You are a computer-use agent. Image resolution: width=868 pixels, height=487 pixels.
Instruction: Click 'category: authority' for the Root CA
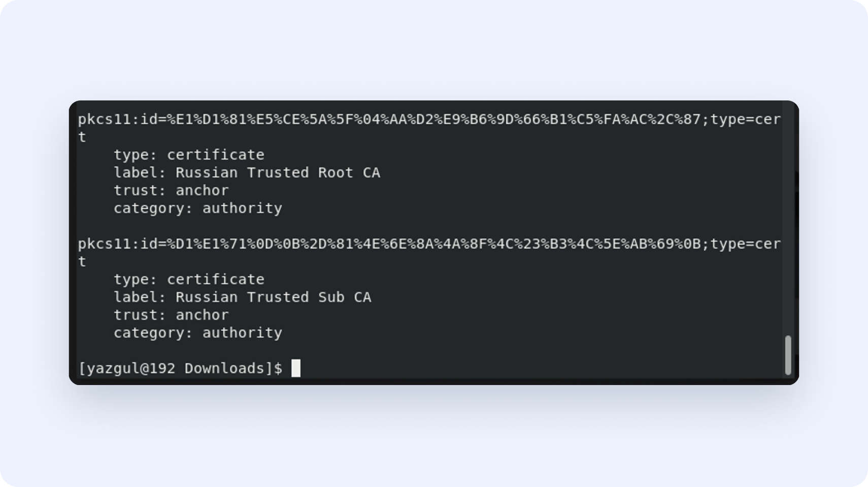click(x=197, y=208)
